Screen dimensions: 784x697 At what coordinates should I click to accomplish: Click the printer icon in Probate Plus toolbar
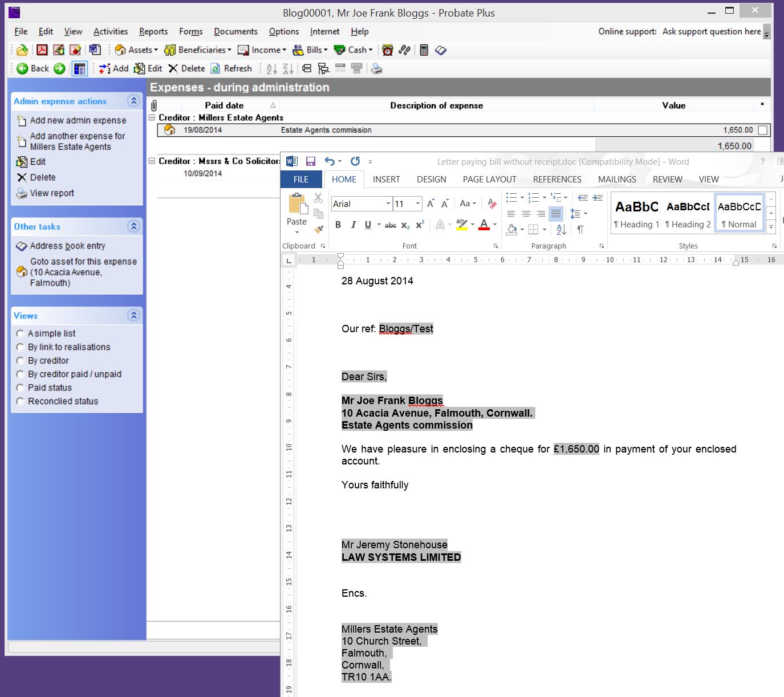point(376,69)
